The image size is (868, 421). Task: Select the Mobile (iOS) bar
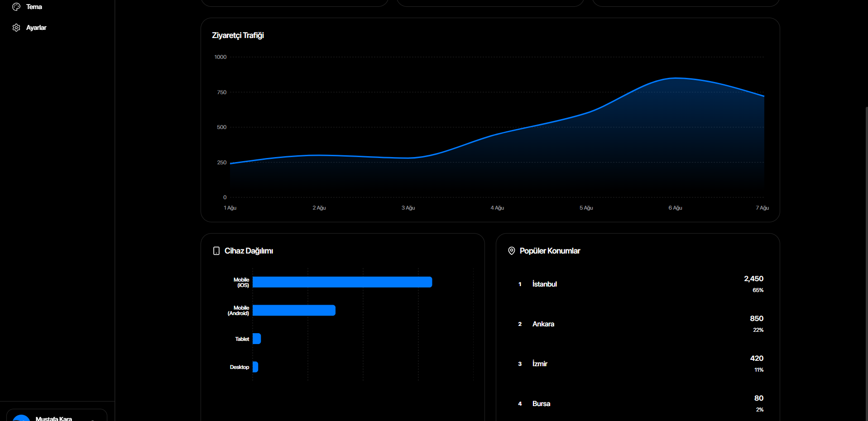tap(342, 282)
